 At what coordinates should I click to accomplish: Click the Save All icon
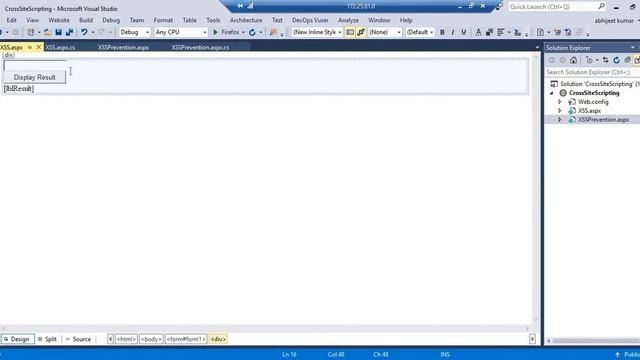(x=69, y=32)
